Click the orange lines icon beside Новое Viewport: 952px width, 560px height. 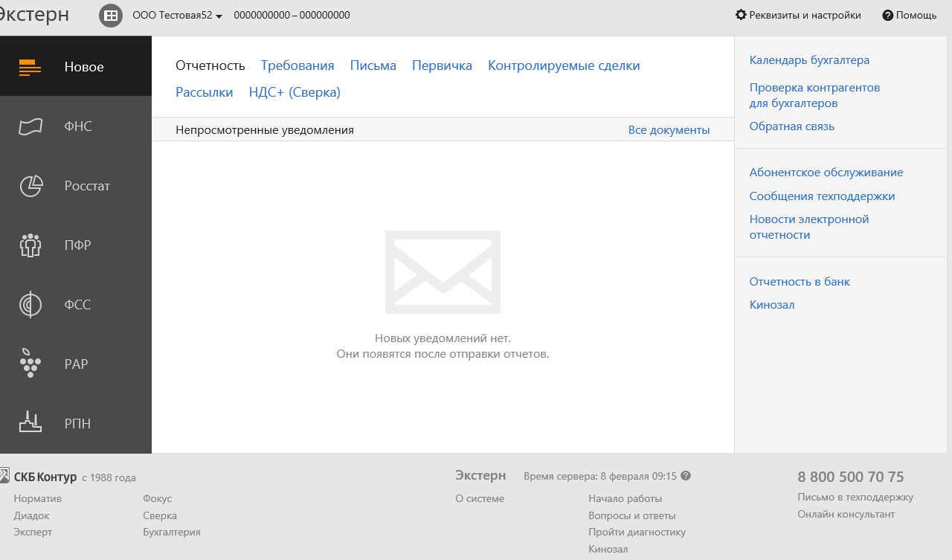click(x=30, y=67)
